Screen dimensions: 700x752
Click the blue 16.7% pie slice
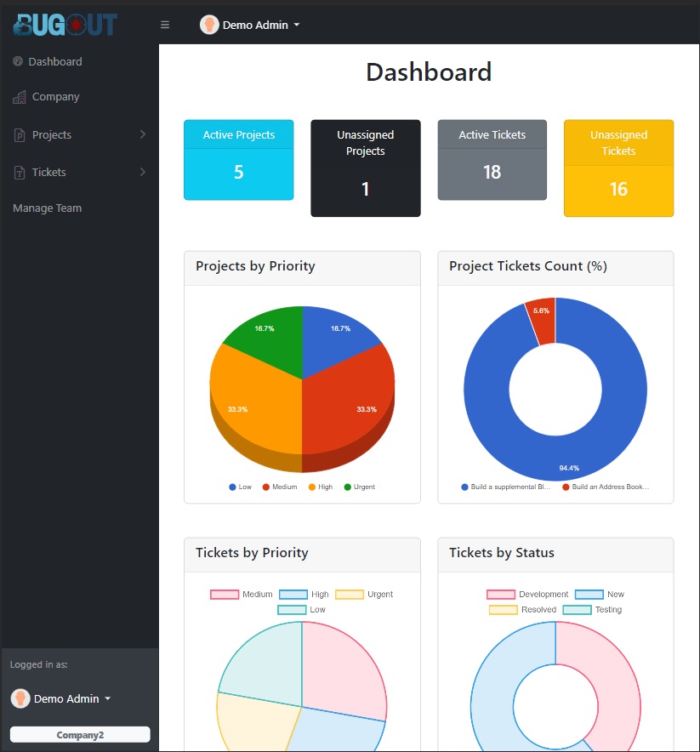(334, 341)
